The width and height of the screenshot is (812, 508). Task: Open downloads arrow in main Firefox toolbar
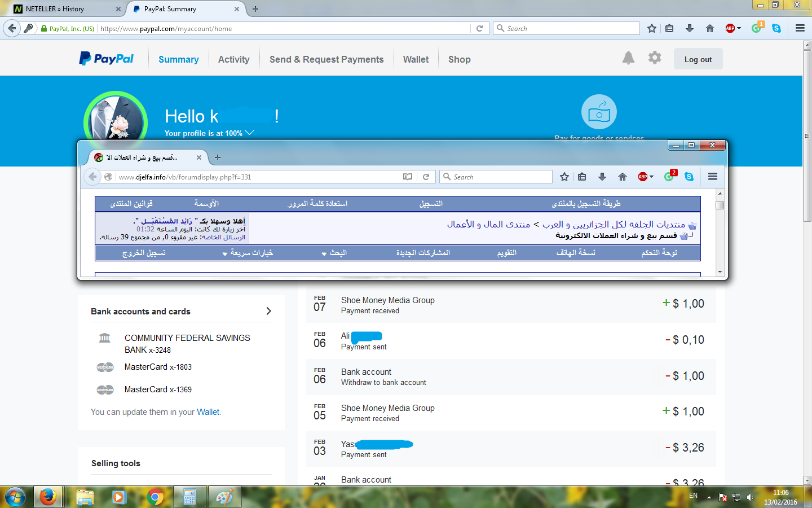[x=689, y=28]
